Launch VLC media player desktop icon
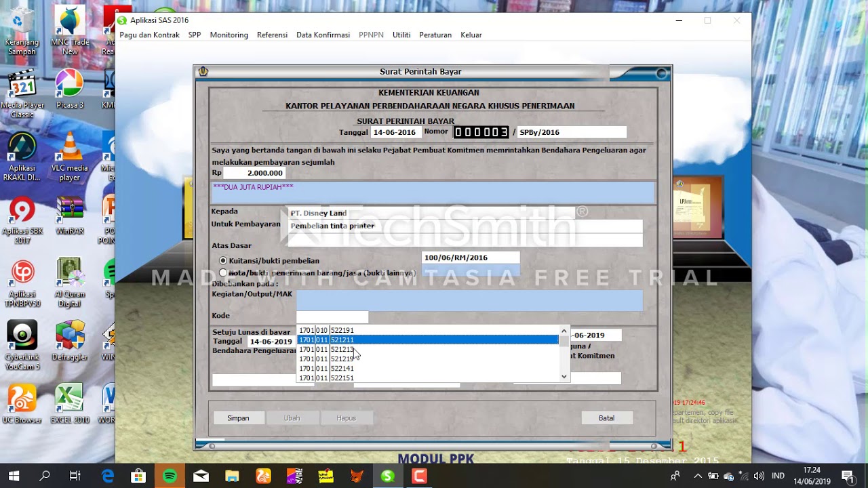 point(70,157)
